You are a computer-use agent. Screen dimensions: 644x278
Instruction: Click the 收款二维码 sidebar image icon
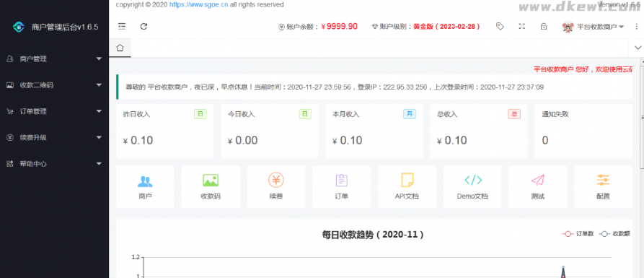(10, 85)
